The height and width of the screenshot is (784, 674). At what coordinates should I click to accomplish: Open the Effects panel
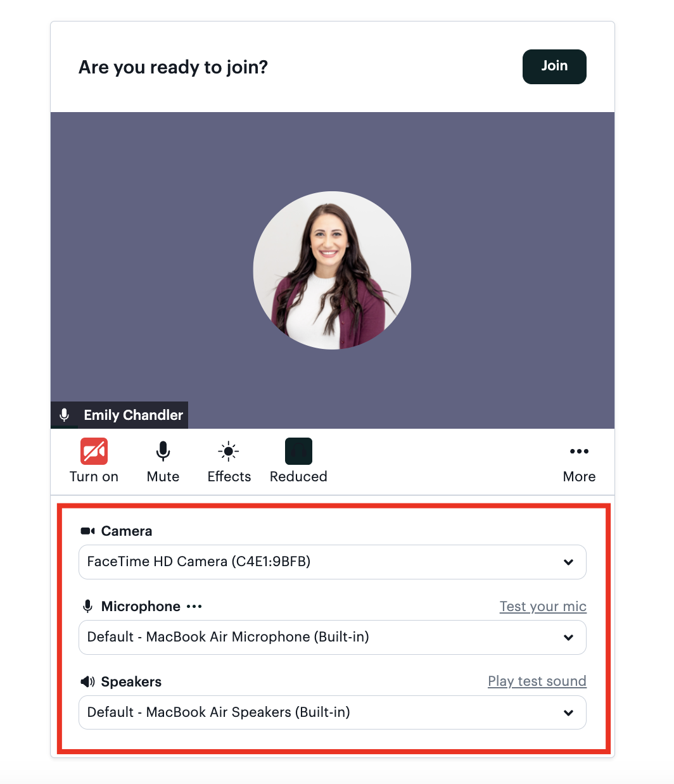(228, 451)
